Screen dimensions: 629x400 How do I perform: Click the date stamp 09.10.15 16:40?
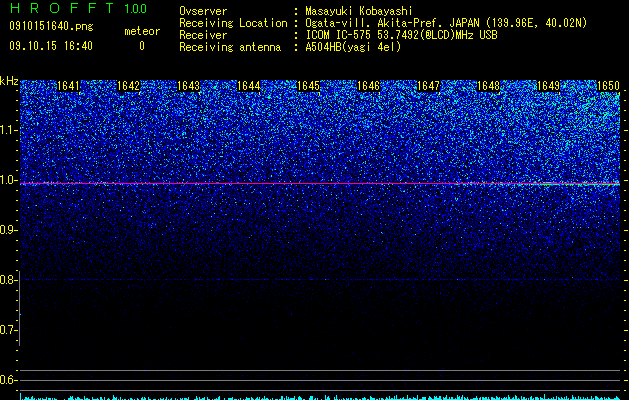pyautogui.click(x=51, y=46)
